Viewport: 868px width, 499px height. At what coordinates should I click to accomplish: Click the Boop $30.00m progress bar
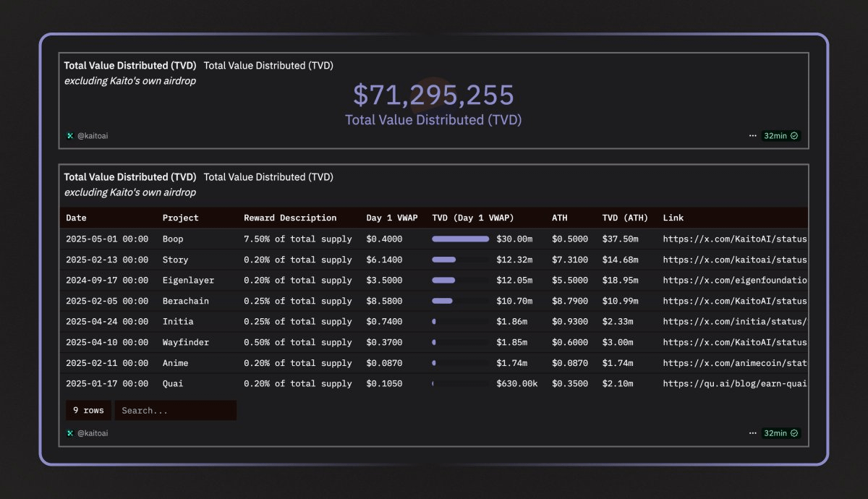(x=460, y=239)
